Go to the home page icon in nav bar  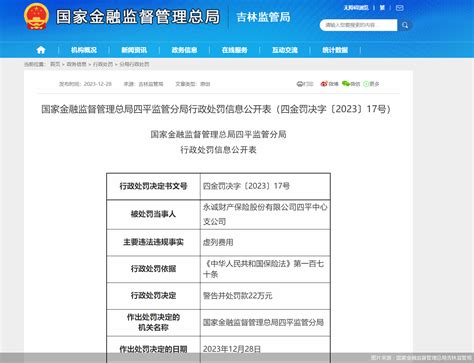[x=41, y=50]
